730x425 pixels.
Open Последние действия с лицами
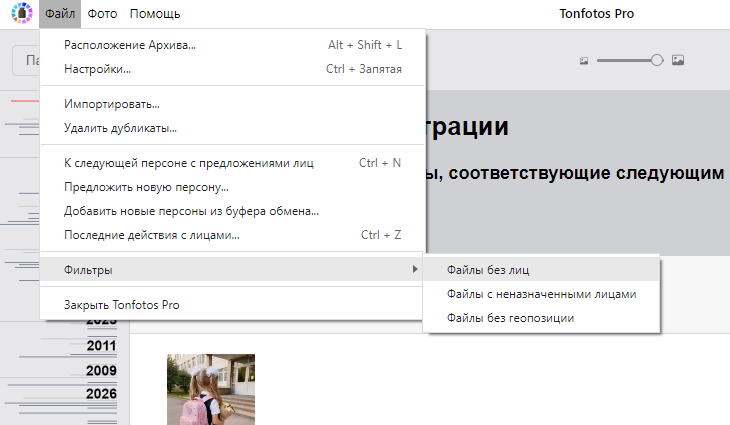coord(151,235)
